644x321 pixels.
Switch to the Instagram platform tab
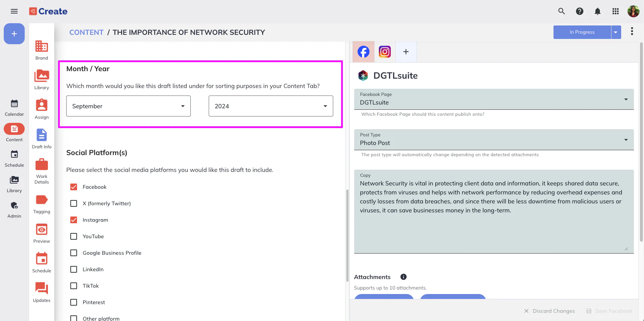tap(384, 52)
